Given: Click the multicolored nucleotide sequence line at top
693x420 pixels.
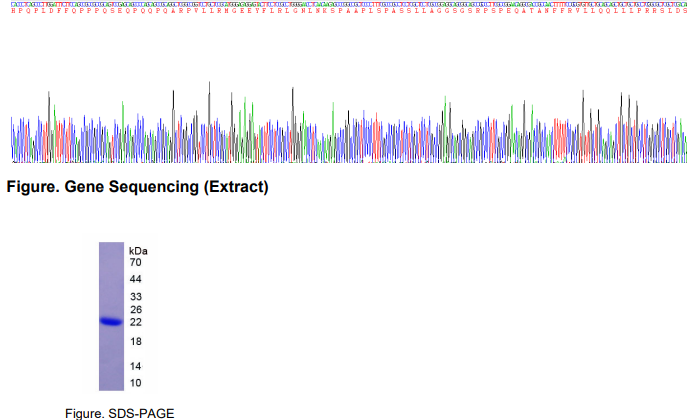Looking at the screenshot, I should point(349,4).
